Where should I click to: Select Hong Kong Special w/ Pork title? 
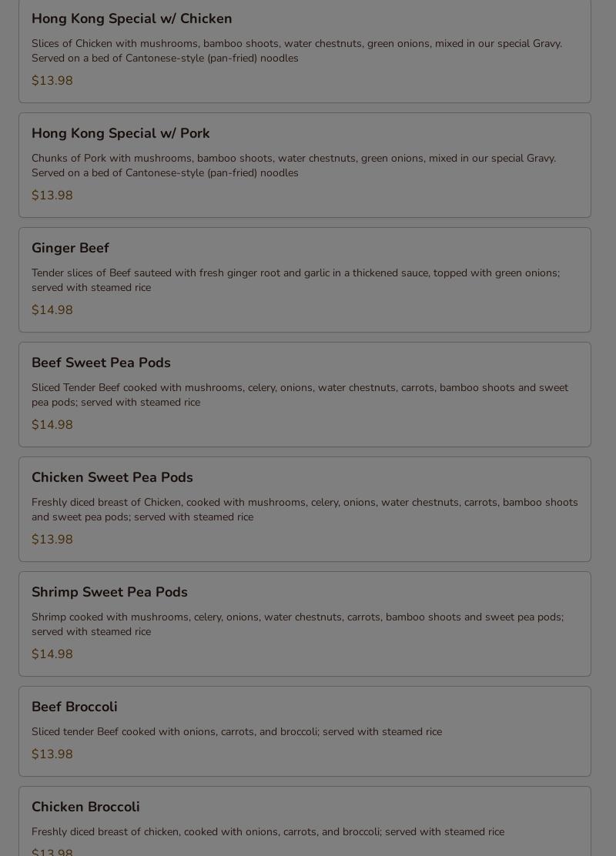[x=121, y=133]
